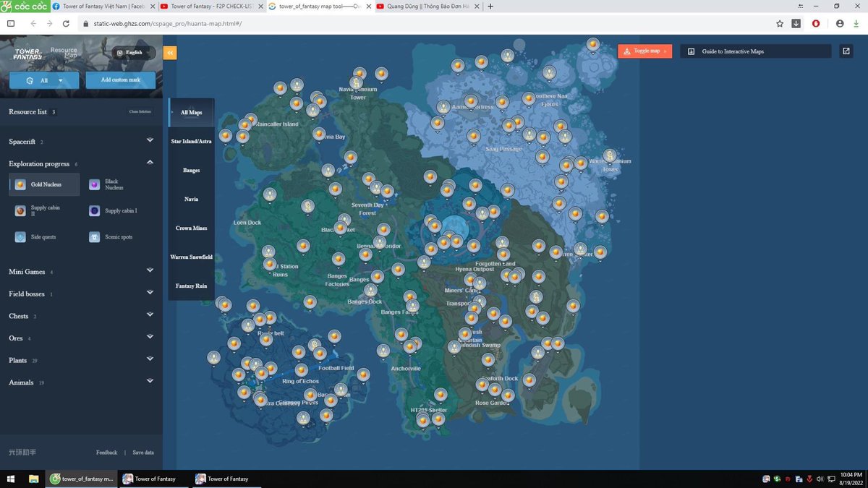Expand the Plants category

coord(150,359)
